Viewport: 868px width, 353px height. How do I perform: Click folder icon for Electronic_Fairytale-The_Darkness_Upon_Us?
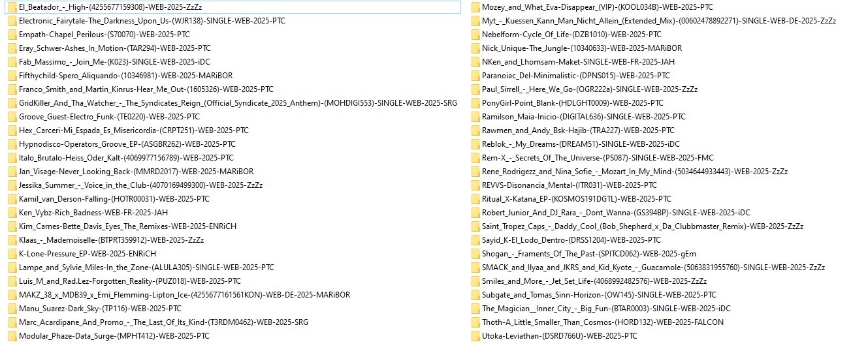pos(12,21)
